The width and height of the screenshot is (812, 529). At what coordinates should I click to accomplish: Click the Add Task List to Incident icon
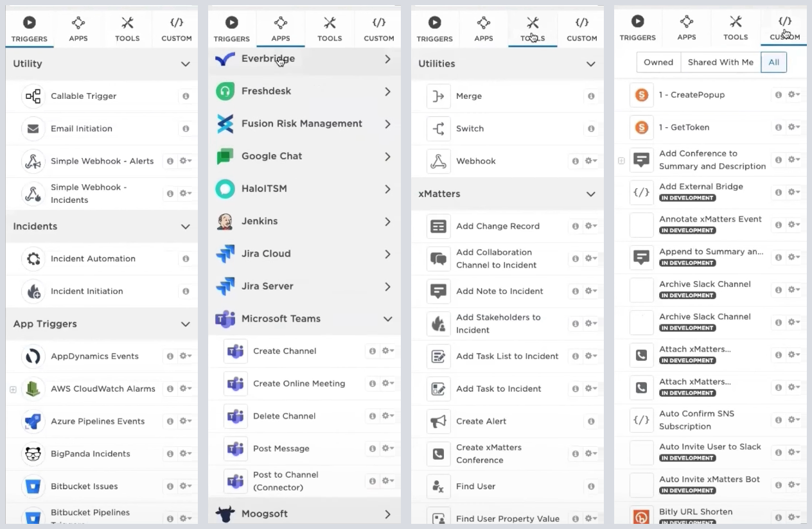pos(439,356)
